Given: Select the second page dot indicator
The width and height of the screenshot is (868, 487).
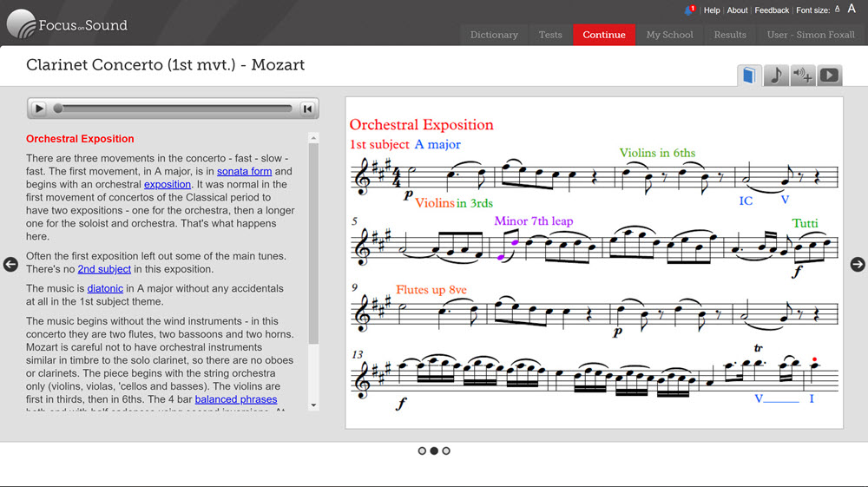Looking at the screenshot, I should point(434,451).
